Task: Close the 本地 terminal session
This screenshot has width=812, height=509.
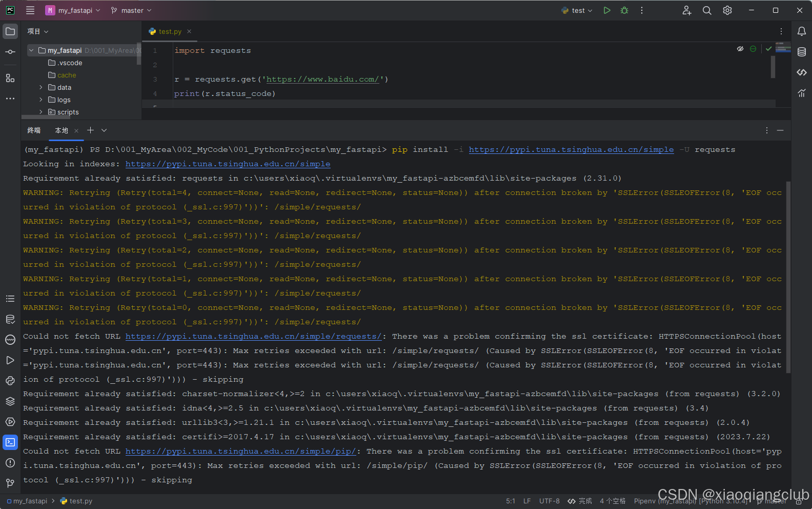Action: (76, 131)
